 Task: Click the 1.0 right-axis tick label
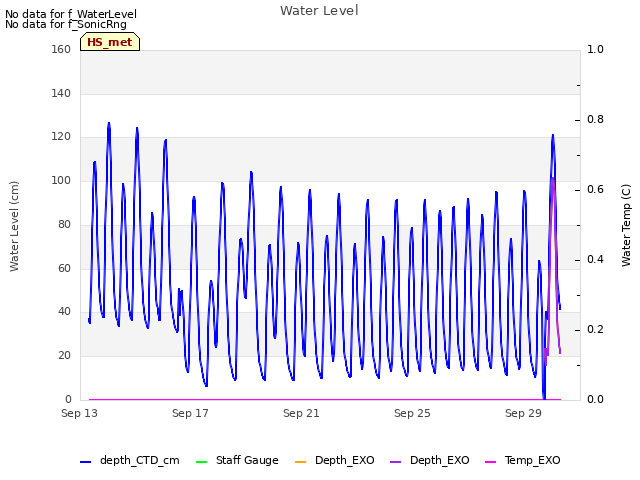coord(595,49)
